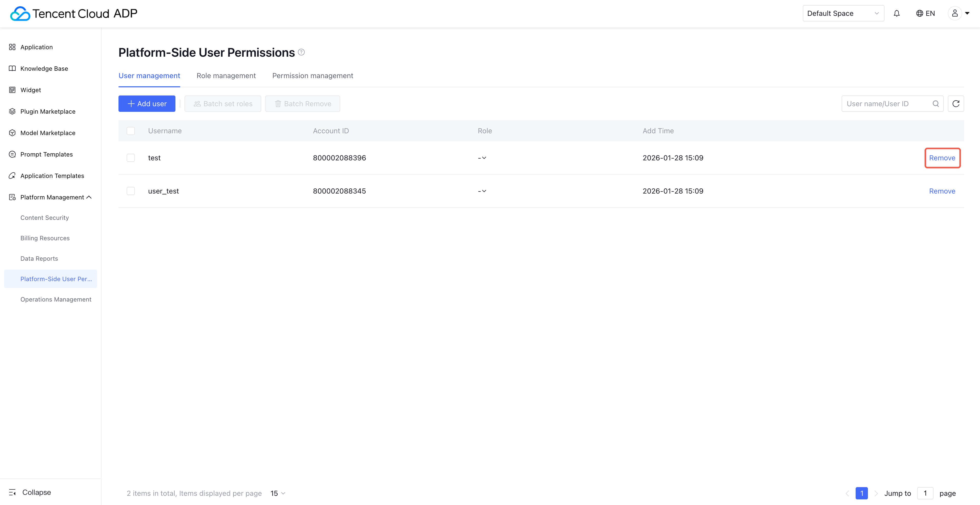Open Plugin Marketplace from the sidebar

[47, 111]
